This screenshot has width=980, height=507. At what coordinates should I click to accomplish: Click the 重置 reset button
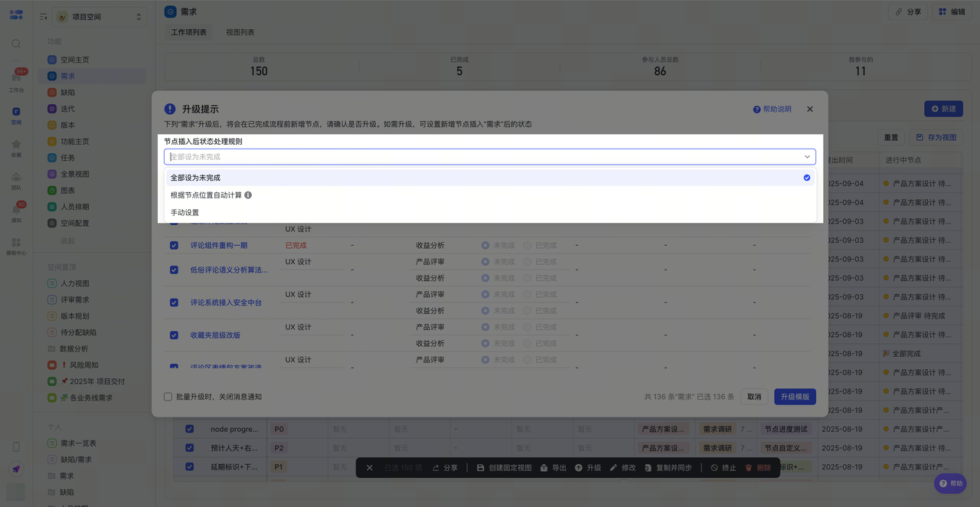[891, 137]
